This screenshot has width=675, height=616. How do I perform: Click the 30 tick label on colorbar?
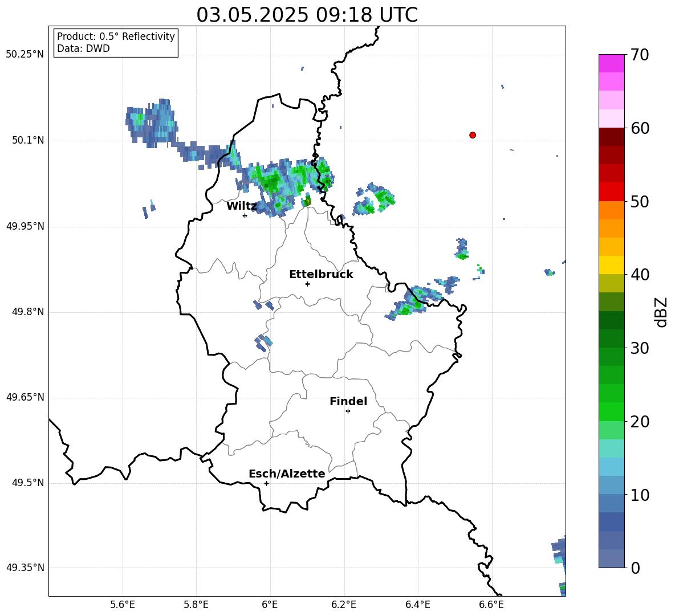[x=640, y=348]
